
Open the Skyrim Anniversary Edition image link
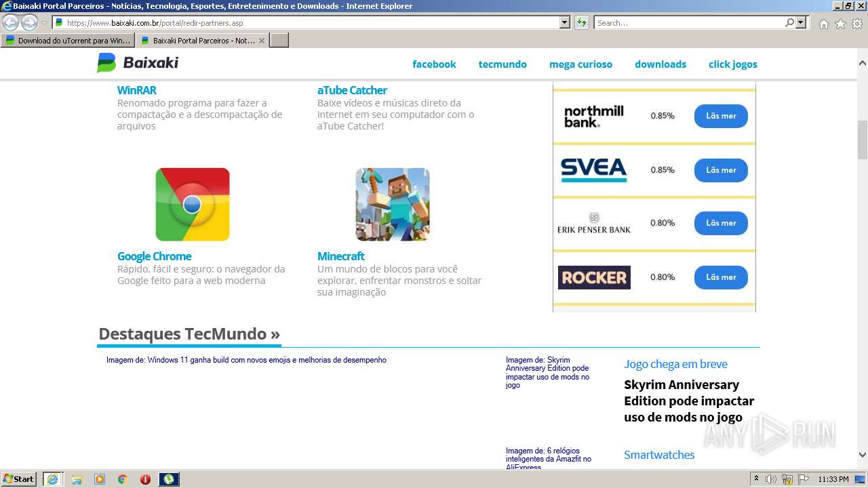[548, 372]
